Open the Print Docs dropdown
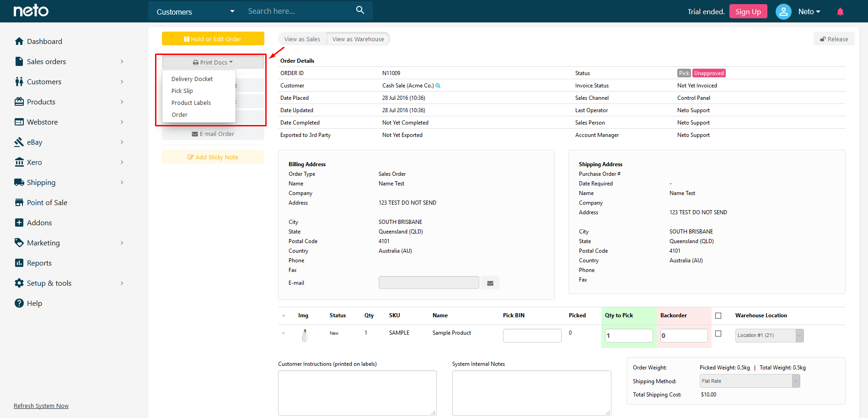The image size is (868, 418). coord(213,62)
